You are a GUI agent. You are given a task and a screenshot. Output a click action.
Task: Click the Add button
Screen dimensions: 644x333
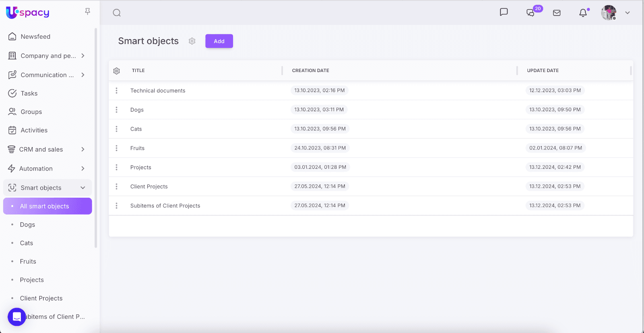pos(219,41)
